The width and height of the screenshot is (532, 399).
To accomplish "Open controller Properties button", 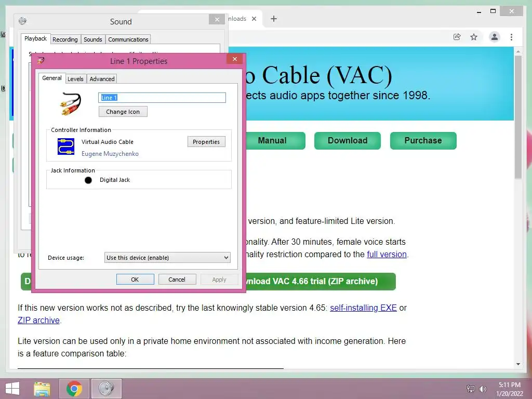I will [x=206, y=142].
